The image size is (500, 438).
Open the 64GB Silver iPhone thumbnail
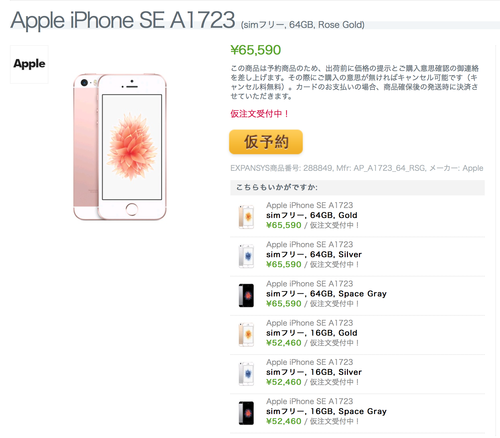(246, 256)
